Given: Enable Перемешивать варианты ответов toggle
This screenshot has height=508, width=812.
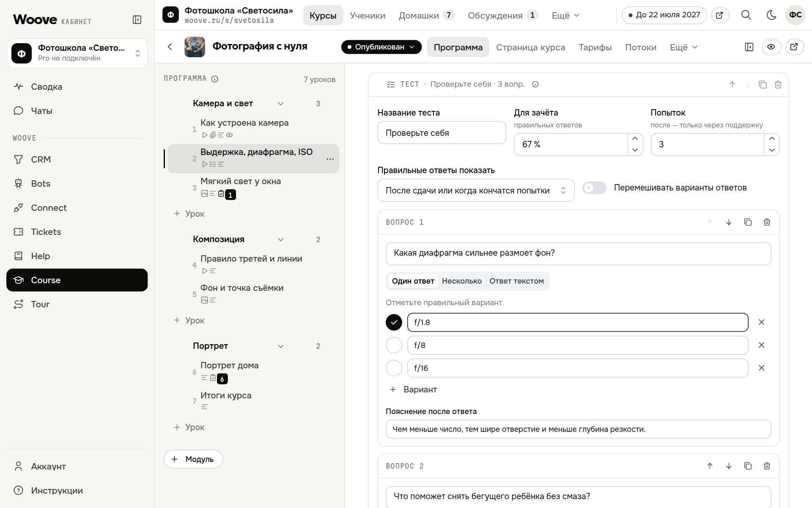Looking at the screenshot, I should (x=594, y=188).
